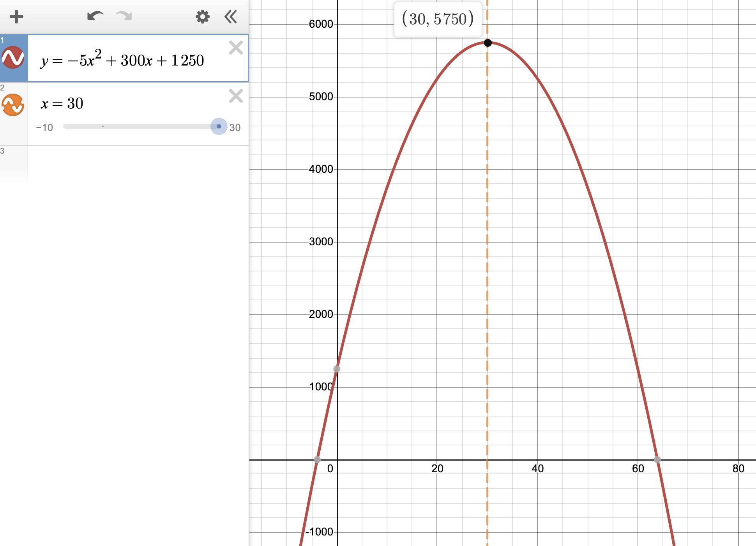The width and height of the screenshot is (756, 546).
Task: Click the x = 30 expression text
Action: pos(62,104)
